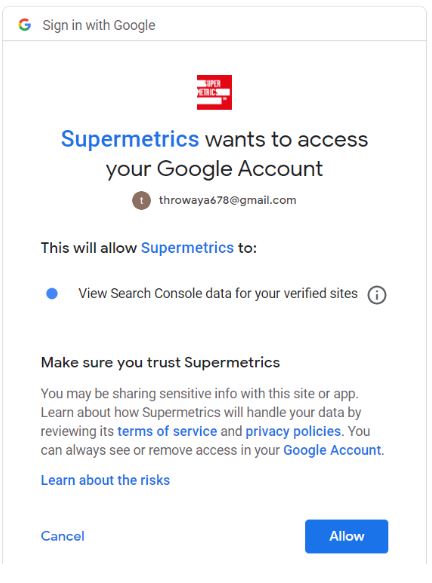Click 'Sign in with Google' header text
This screenshot has width=432, height=583.
pos(99,25)
